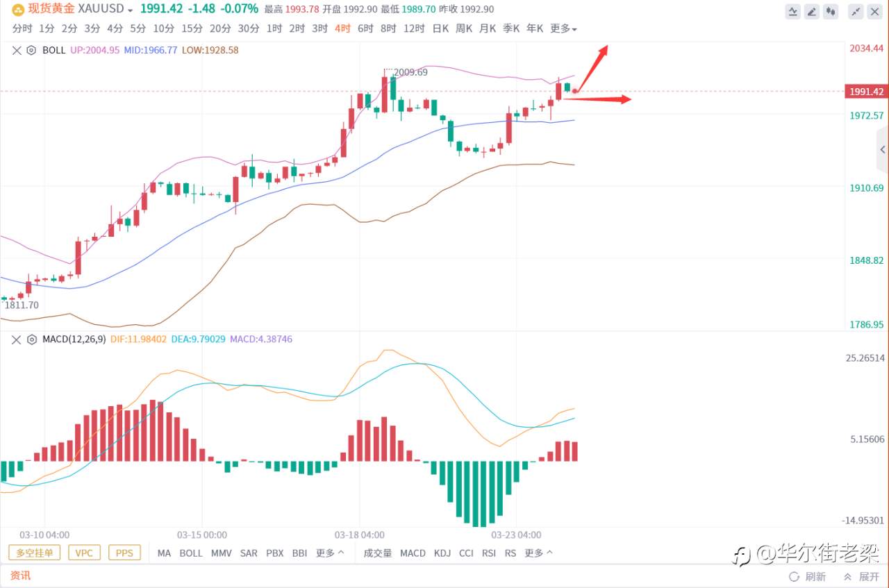Select the pencil drawing tool
This screenshot has height=588, width=889.
pos(812,11)
